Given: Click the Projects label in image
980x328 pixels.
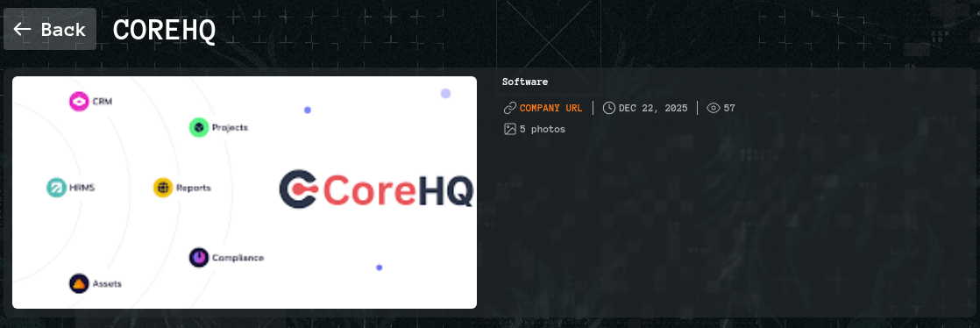Looking at the screenshot, I should [x=230, y=127].
